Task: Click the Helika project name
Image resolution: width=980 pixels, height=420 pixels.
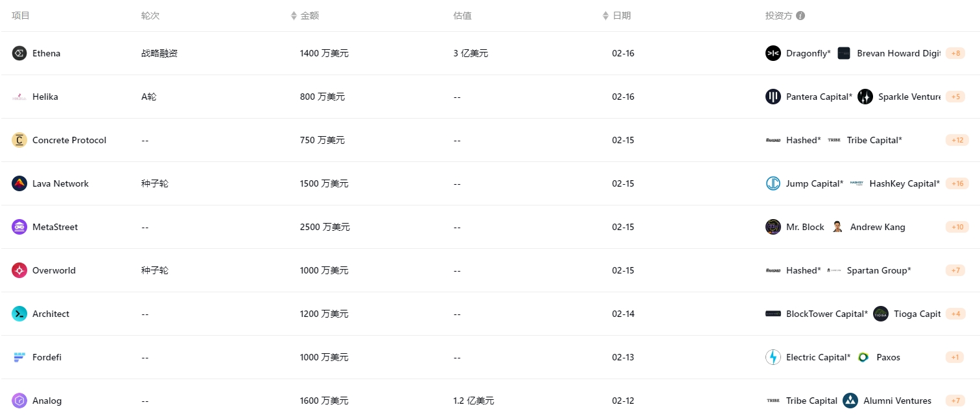Action: tap(45, 97)
